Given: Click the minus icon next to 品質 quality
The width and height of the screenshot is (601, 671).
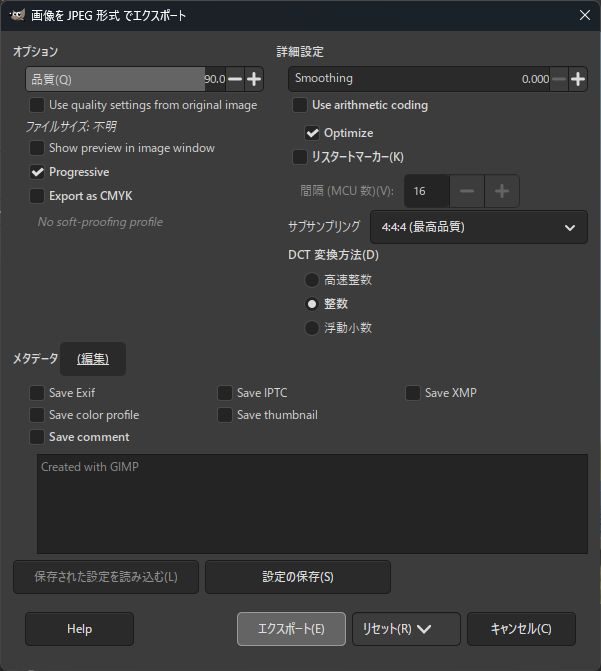Looking at the screenshot, I should point(235,79).
